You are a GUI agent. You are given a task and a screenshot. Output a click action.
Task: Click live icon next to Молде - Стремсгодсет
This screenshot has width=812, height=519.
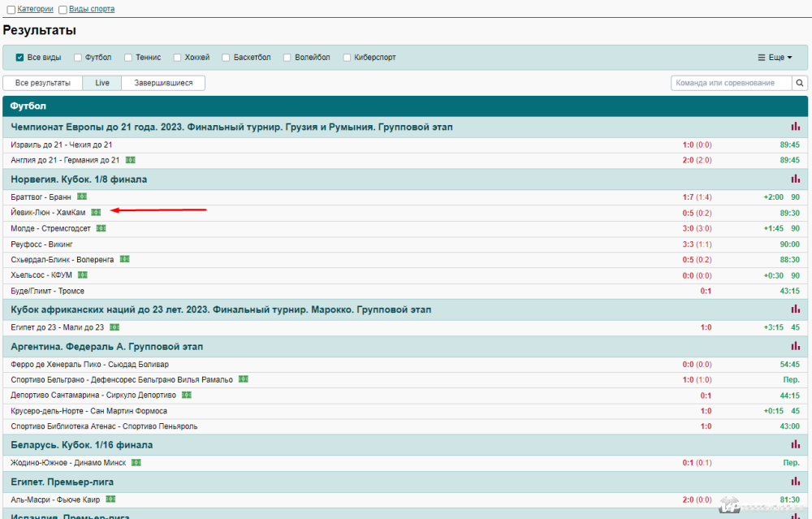[x=101, y=228]
